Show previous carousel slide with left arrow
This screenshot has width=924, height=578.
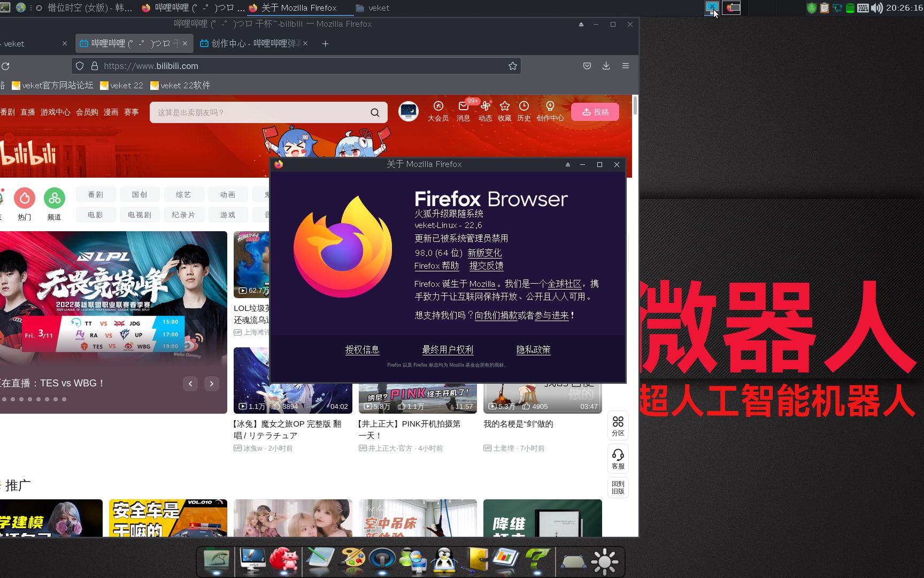click(x=190, y=383)
